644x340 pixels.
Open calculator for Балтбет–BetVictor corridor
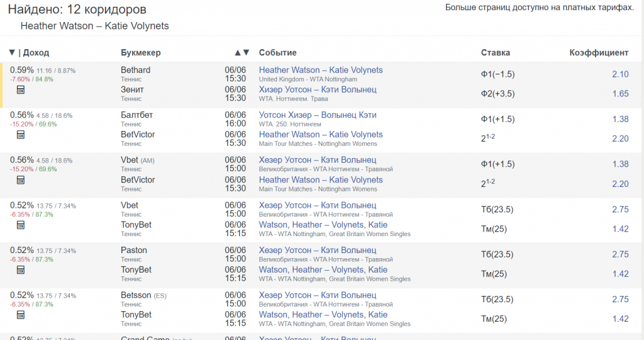tap(21, 135)
